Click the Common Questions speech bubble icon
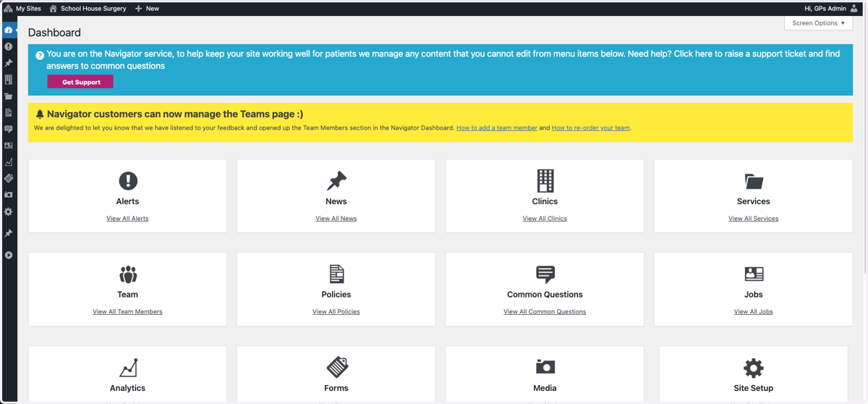 [x=545, y=274]
